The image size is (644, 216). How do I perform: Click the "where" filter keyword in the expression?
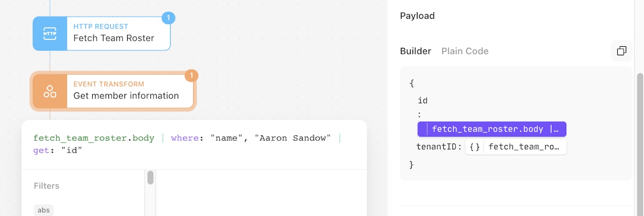click(184, 138)
